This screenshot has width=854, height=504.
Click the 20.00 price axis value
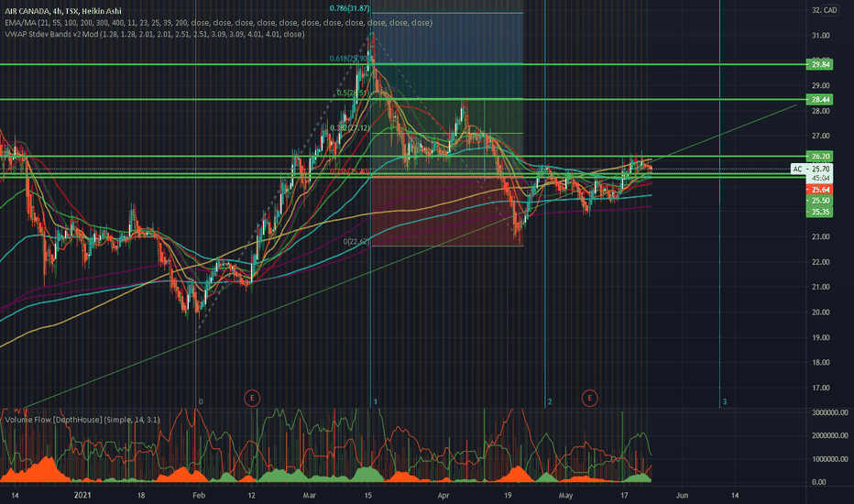pos(821,312)
